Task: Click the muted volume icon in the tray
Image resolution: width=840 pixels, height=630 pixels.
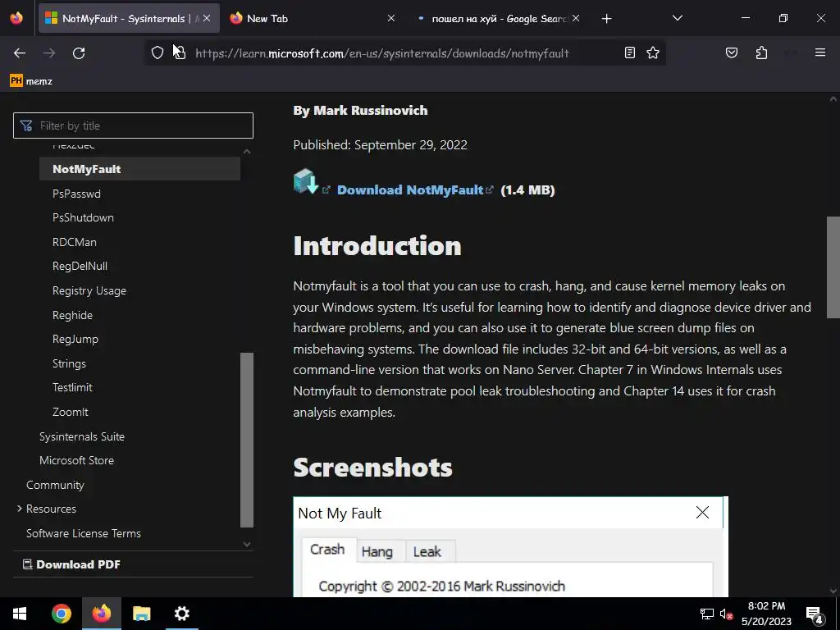Action: (x=726, y=614)
